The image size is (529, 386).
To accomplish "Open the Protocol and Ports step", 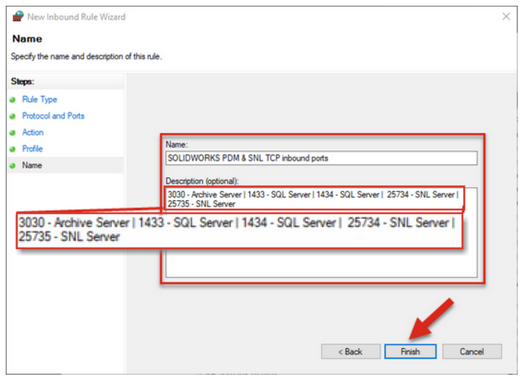I will click(53, 116).
